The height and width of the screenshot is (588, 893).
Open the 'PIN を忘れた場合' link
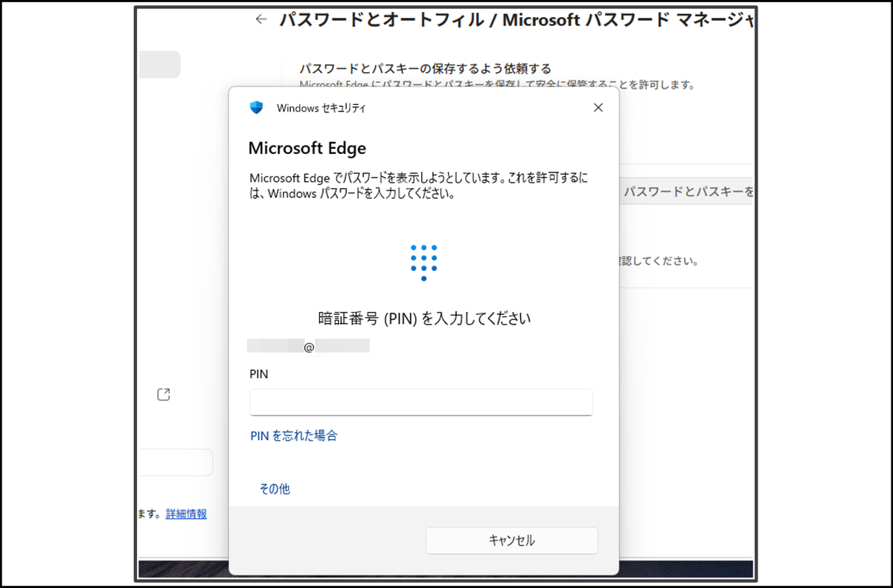click(x=294, y=435)
